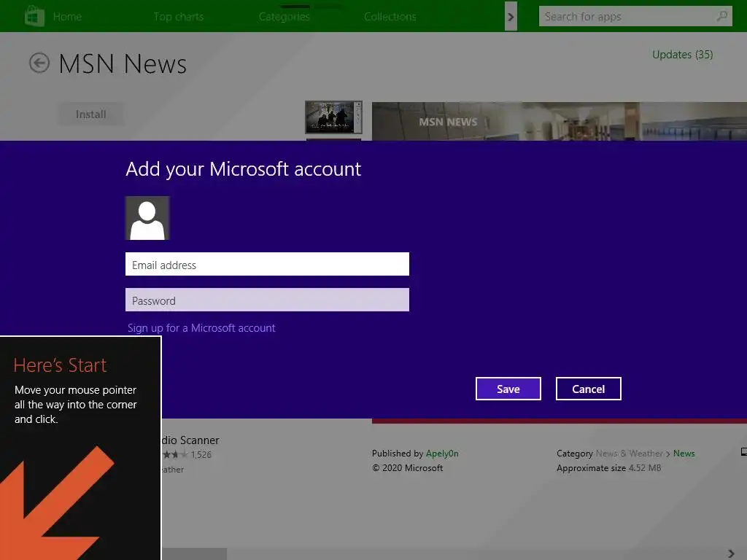Click the MSN News page title
Image resolution: width=747 pixels, height=560 pixels.
coord(123,64)
